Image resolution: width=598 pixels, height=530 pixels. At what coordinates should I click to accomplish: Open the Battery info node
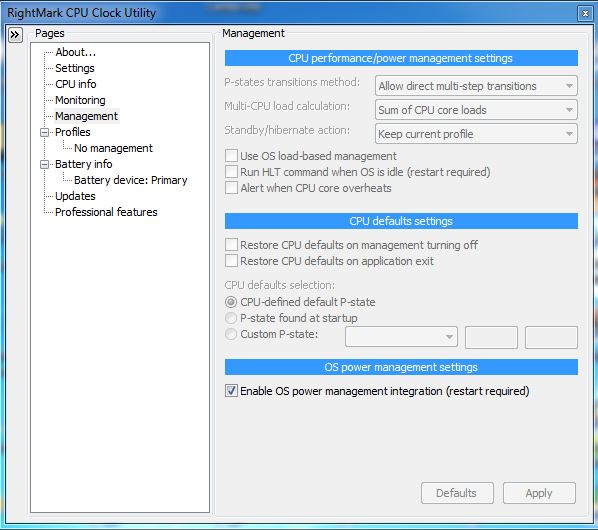click(84, 164)
